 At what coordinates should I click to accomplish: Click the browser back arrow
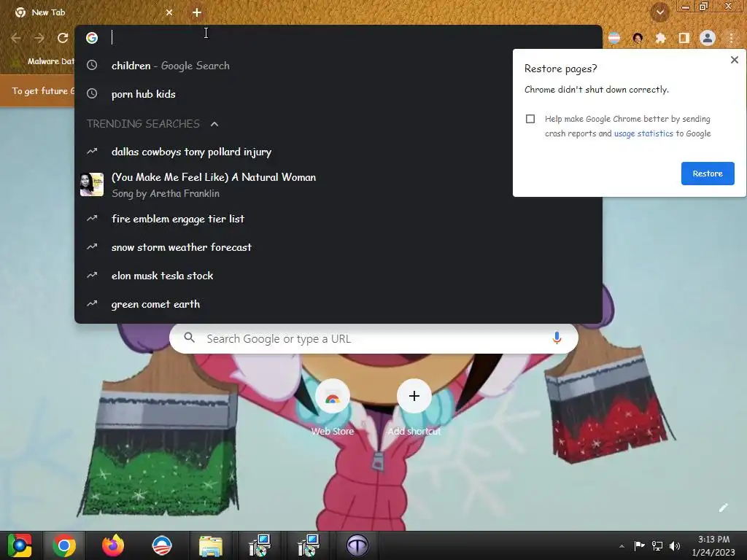coord(16,38)
